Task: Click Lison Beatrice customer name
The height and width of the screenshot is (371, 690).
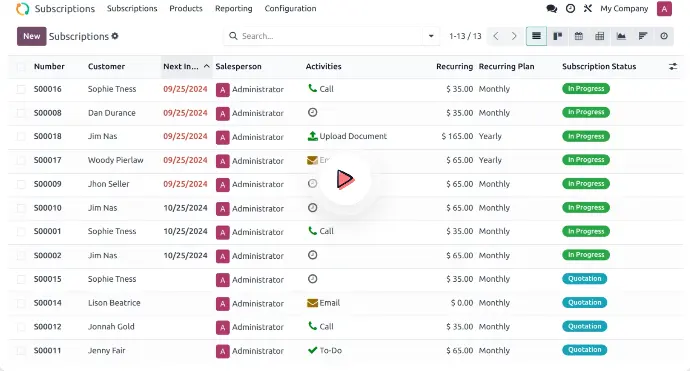Action: coord(114,303)
